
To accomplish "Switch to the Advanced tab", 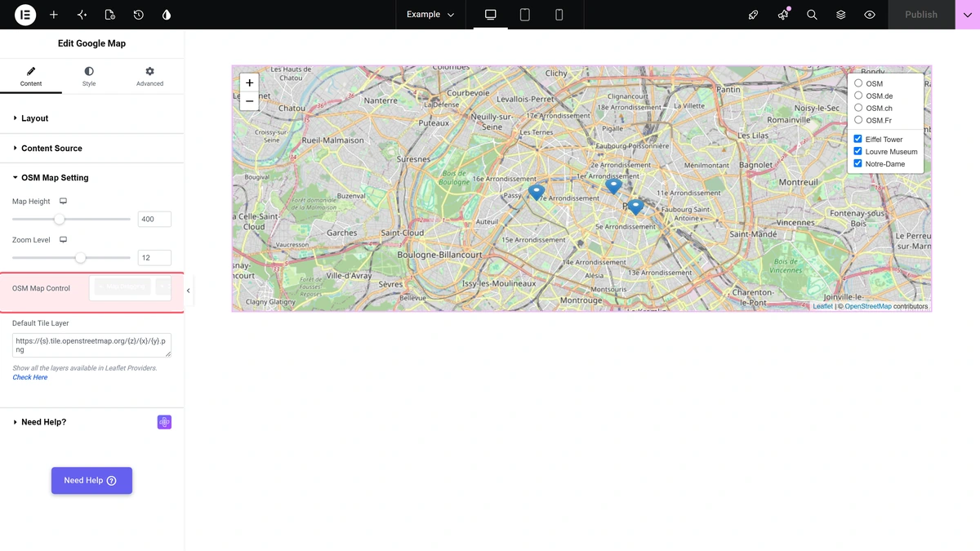I will pyautogui.click(x=149, y=77).
